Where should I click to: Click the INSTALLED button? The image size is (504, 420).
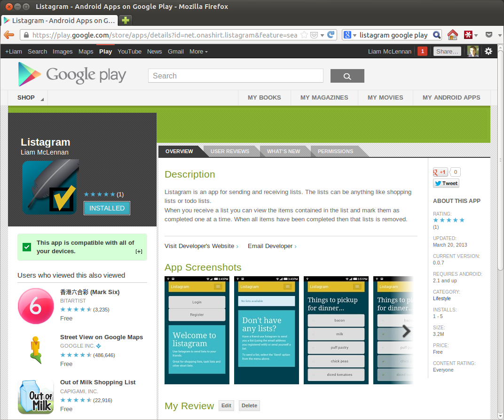click(x=107, y=208)
